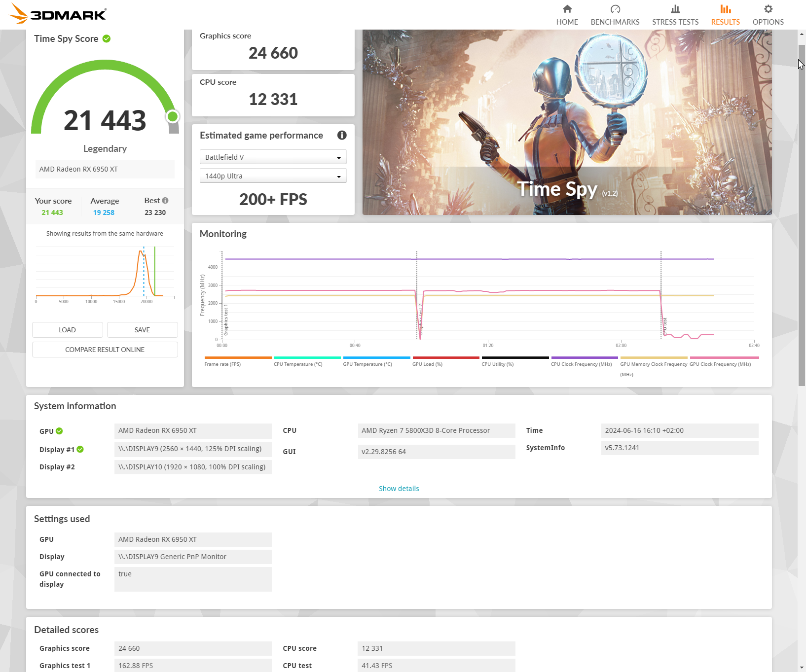Click the CPU test 41.43 FPS value
Screen dimensions: 806x672
436,666
